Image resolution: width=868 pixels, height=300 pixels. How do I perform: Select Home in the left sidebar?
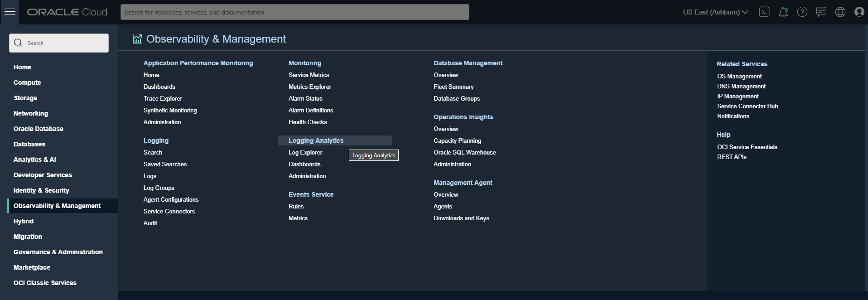coord(22,67)
